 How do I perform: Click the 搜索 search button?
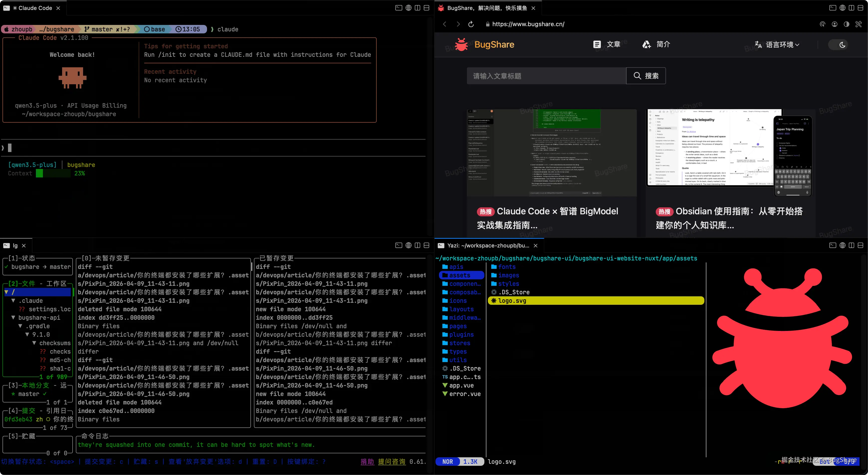pyautogui.click(x=646, y=76)
